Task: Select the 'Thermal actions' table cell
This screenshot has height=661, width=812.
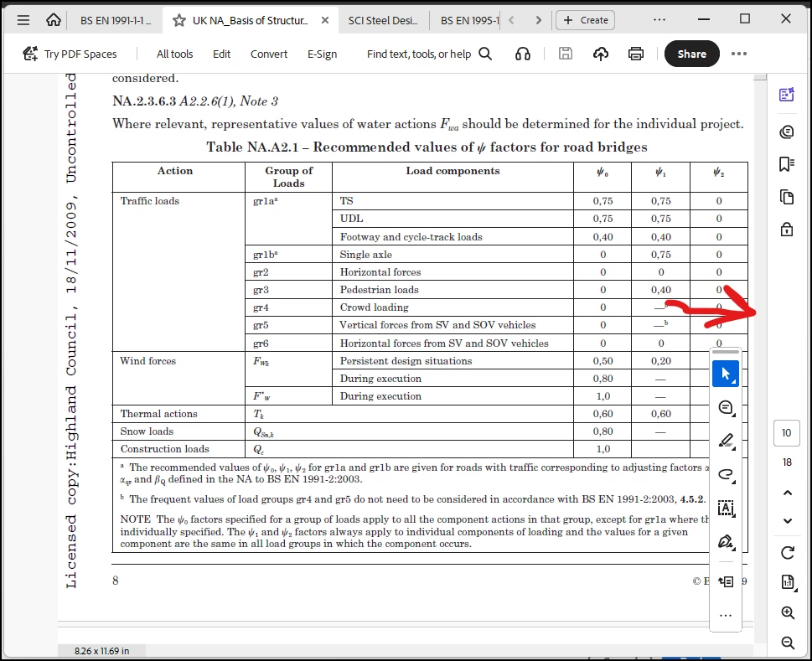Action: (178, 414)
